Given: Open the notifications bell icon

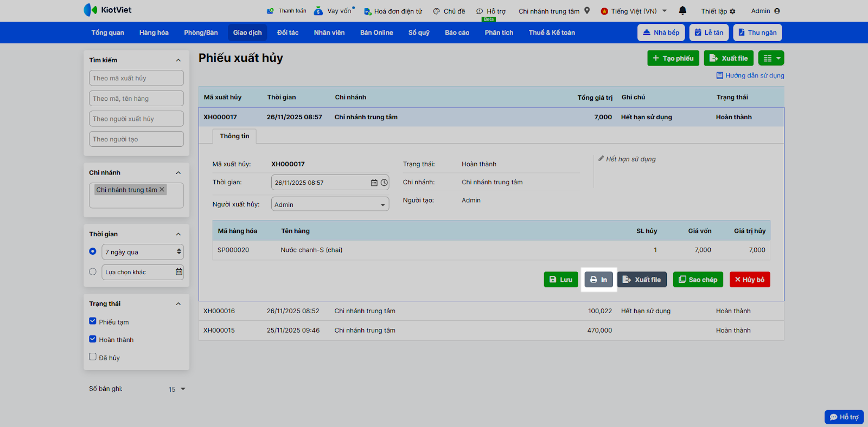Looking at the screenshot, I should tap(682, 10).
